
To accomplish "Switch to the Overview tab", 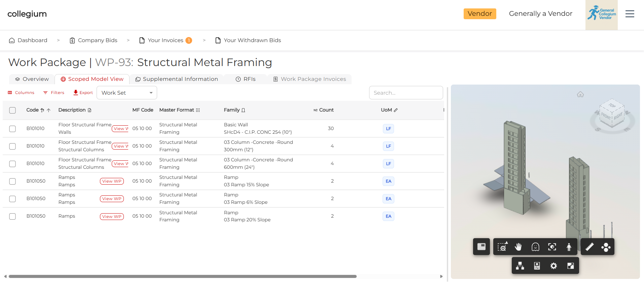I will [x=32, y=79].
